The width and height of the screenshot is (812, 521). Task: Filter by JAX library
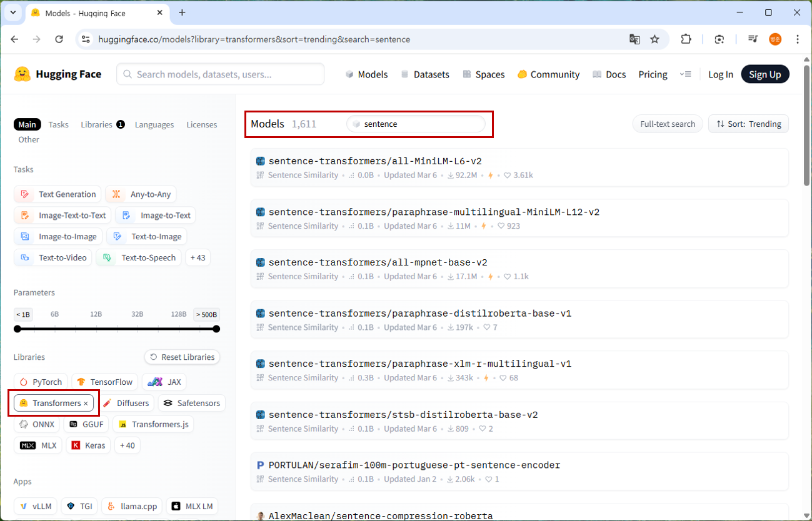coord(164,382)
